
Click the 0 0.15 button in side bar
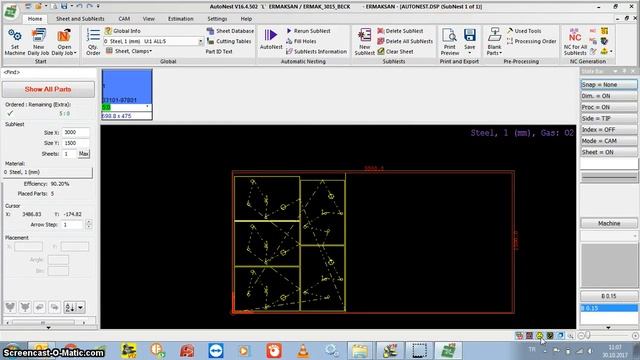[x=609, y=296]
